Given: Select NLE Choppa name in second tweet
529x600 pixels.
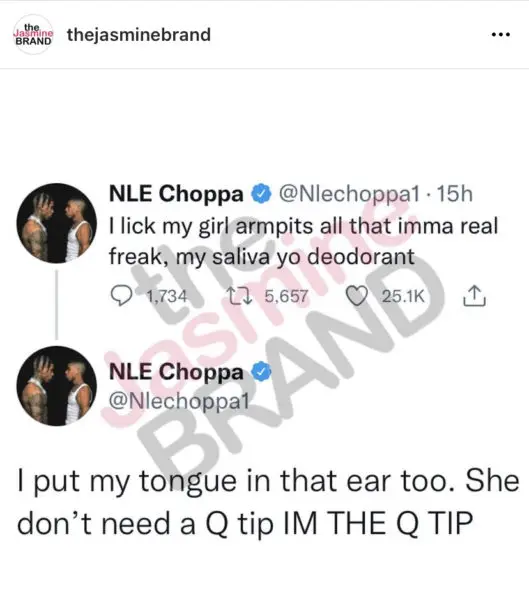Looking at the screenshot, I should [x=176, y=372].
